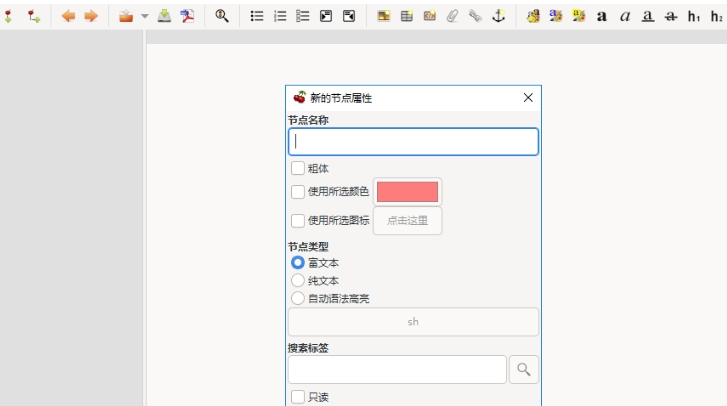This screenshot has width=727, height=406.
Task: Click the anchor insert icon
Action: (498, 16)
